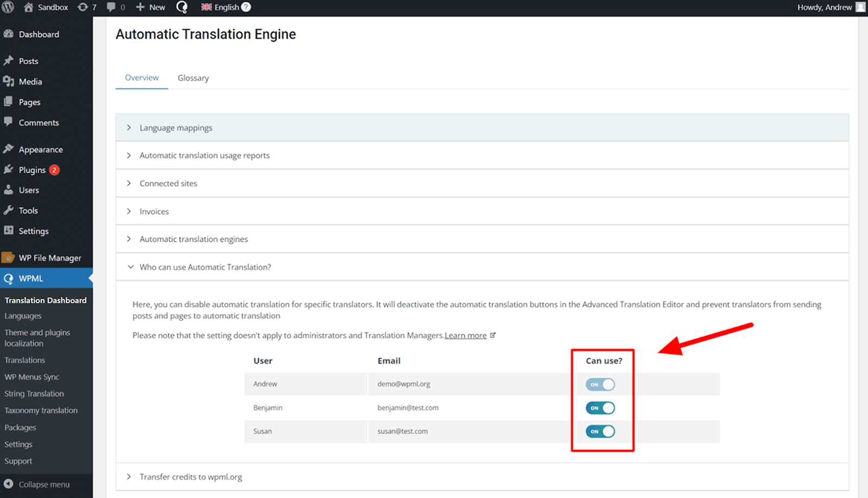Click the WPML sidebar logo icon
The height and width of the screenshot is (498, 868).
(x=9, y=278)
